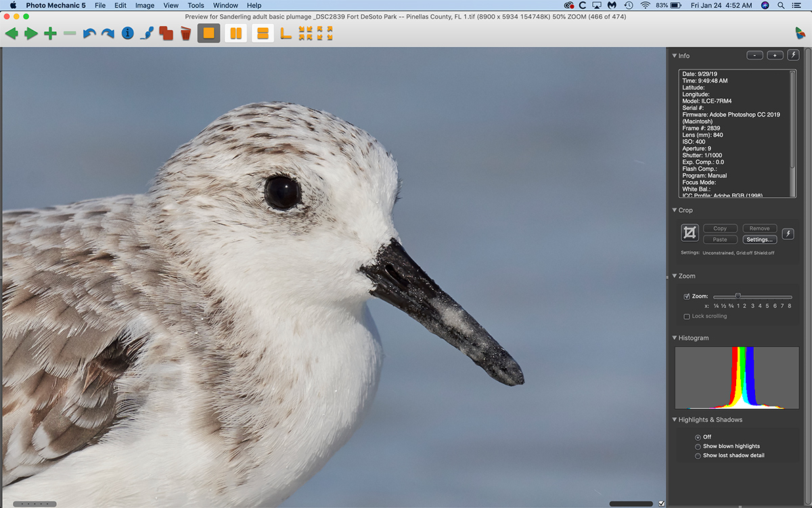
Task: Rotate image clockwise with blue right arrow
Action: 108,33
